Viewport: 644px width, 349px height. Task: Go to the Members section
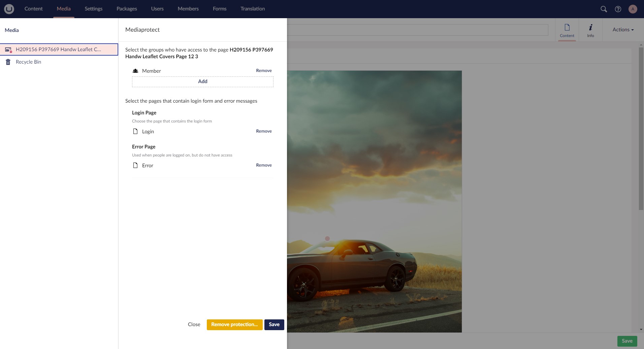click(x=188, y=9)
